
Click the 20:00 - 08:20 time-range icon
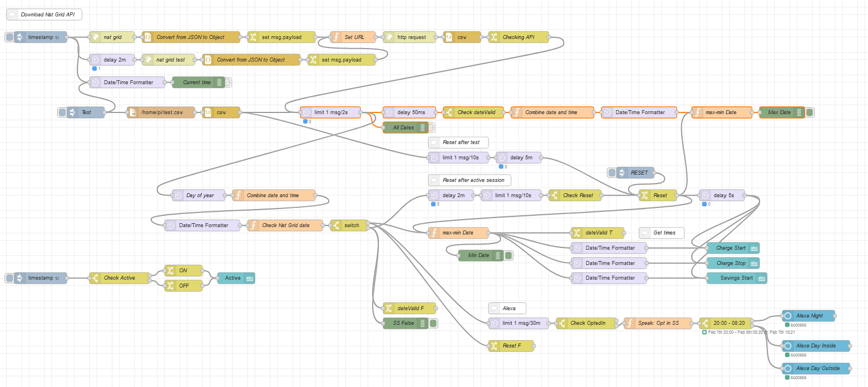[x=705, y=323]
